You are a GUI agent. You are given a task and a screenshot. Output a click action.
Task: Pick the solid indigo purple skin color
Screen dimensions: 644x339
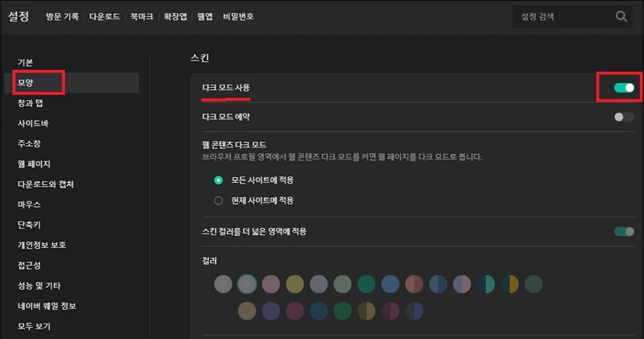270,311
